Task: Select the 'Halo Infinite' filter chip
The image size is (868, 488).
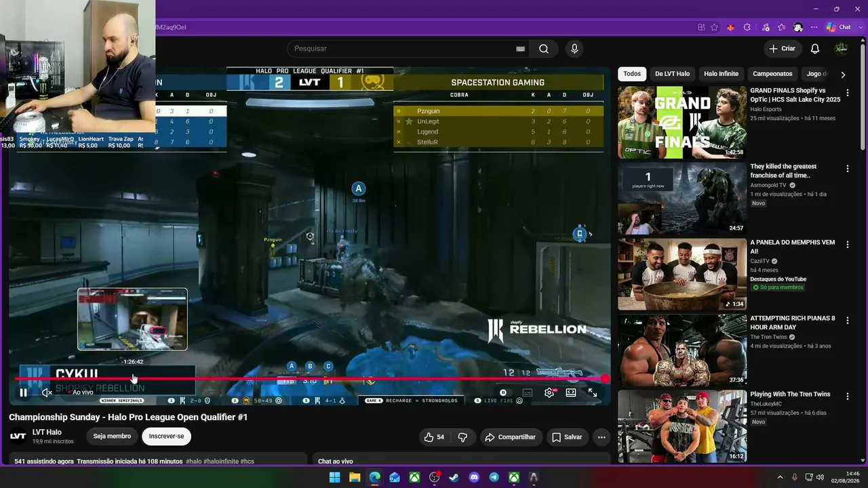Action: (x=721, y=74)
